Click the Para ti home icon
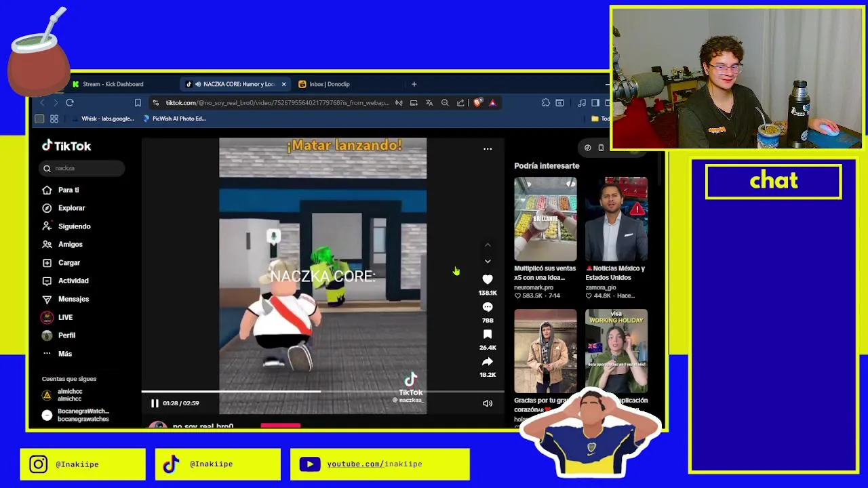Screen dimensions: 868x488 tap(47, 190)
